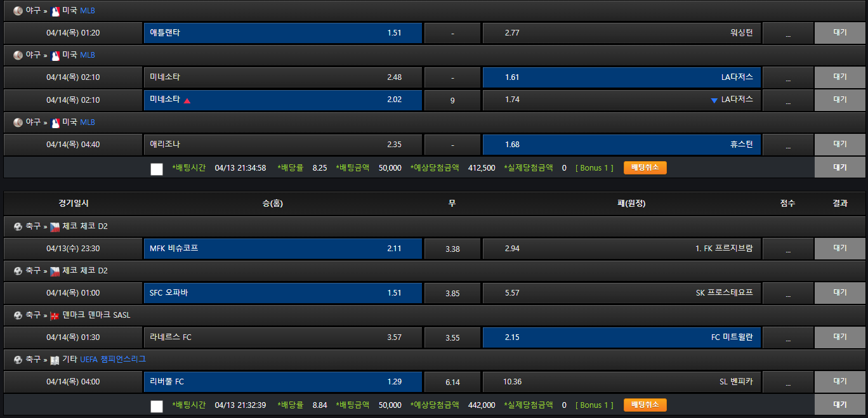The image size is (868, 418).
Task: Select 라네르스 FC at odds 3.57
Action: (283, 337)
